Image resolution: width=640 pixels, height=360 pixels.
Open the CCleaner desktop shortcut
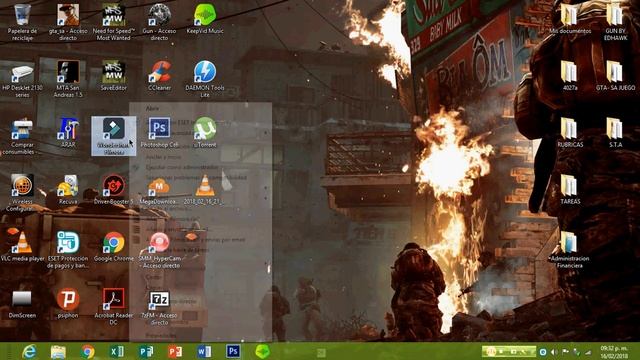pos(159,76)
